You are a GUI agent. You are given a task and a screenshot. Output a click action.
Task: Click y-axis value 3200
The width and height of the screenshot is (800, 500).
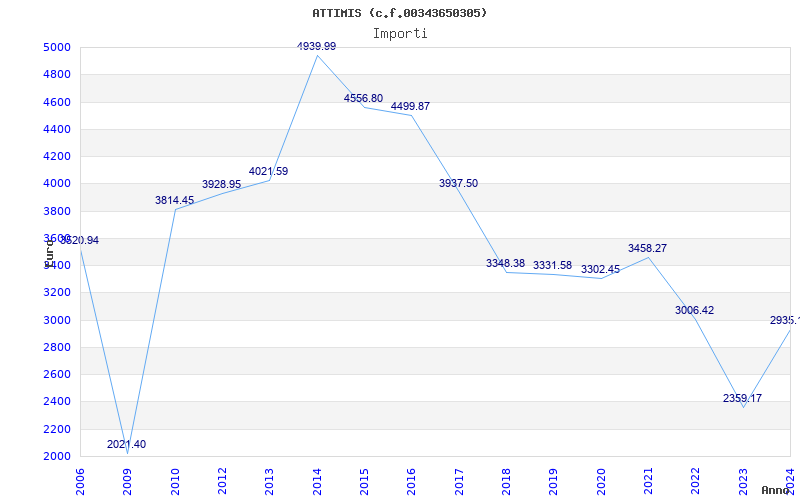[57, 293]
